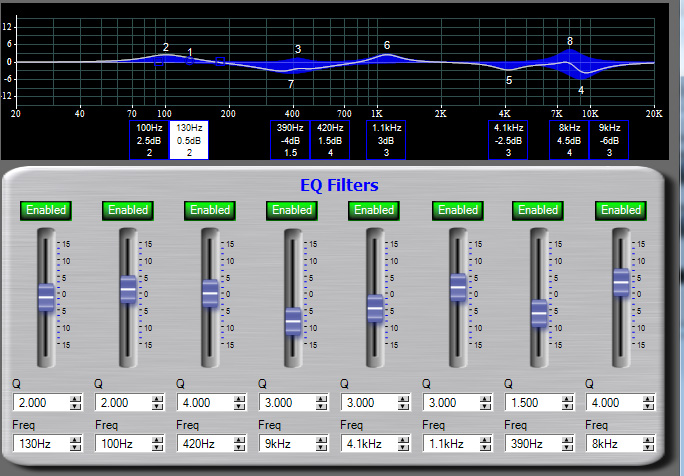Image resolution: width=684 pixels, height=476 pixels.
Task: Toggle Enabled for the 420Hz filter
Action: click(x=210, y=210)
